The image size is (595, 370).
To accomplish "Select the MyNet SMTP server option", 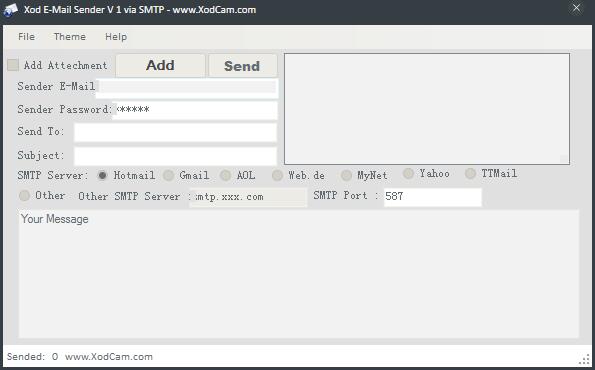I will tap(346, 175).
